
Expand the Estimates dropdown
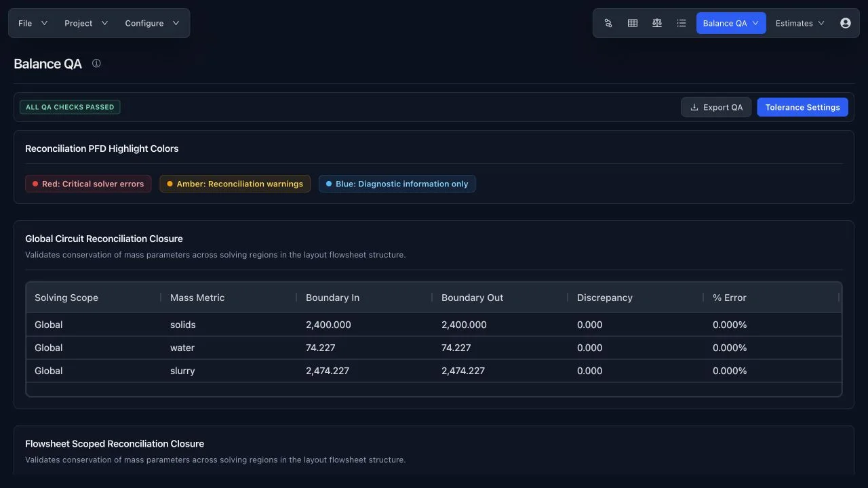coord(800,23)
